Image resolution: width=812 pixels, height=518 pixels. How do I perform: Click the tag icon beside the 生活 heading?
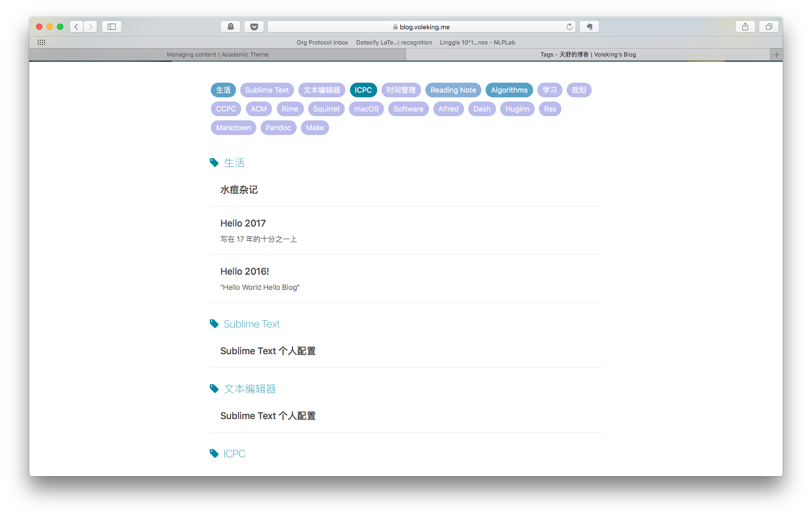(x=213, y=162)
